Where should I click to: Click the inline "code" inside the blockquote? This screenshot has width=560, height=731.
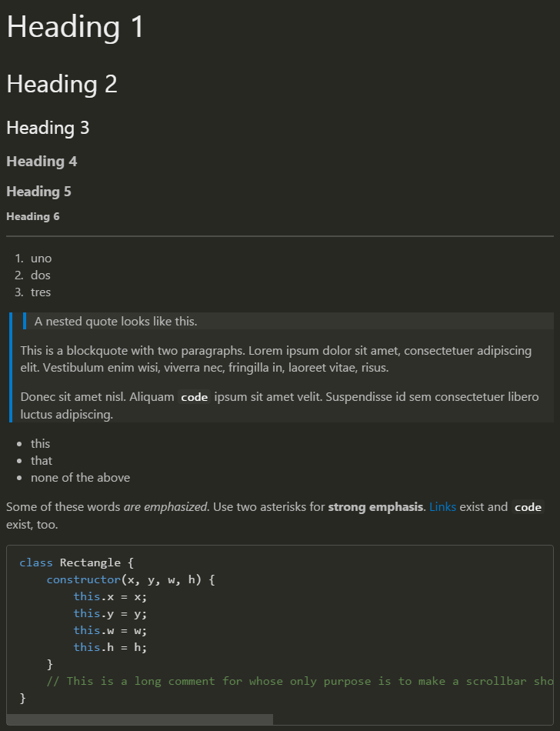(194, 398)
